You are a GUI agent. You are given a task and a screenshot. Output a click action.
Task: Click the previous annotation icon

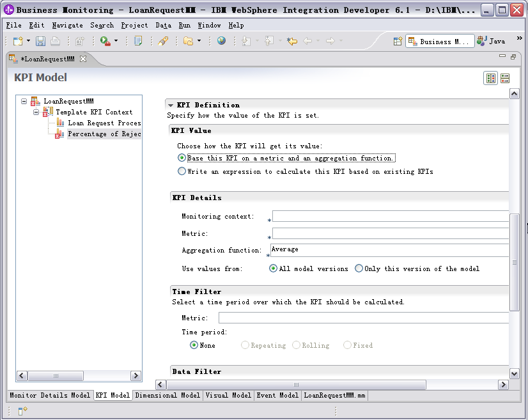click(x=269, y=41)
